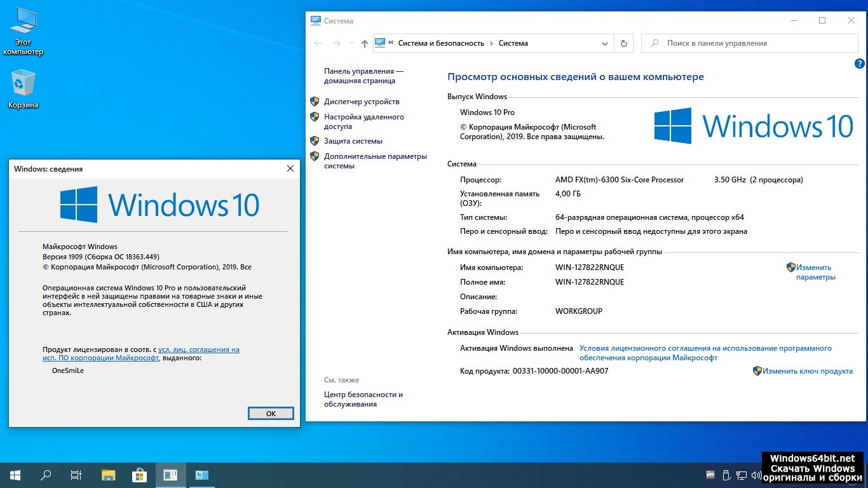Open the root breadcrumb double-chevron menu

tap(391, 43)
